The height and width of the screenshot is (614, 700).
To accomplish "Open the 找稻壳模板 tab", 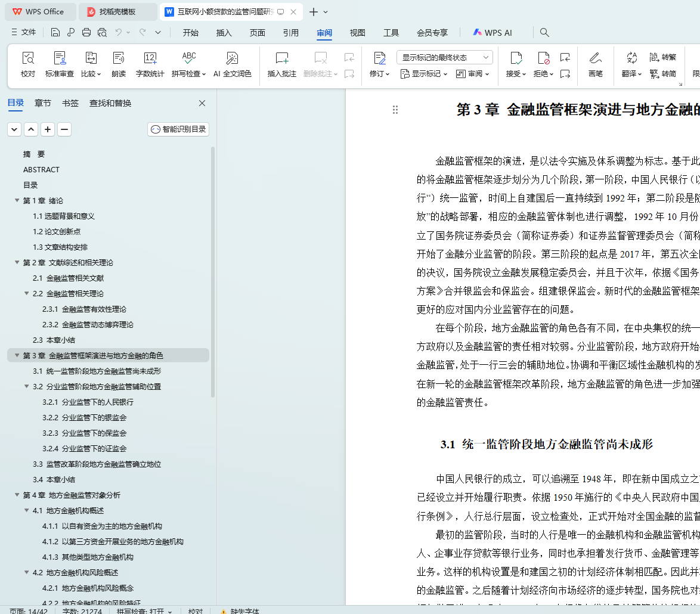I will [117, 11].
